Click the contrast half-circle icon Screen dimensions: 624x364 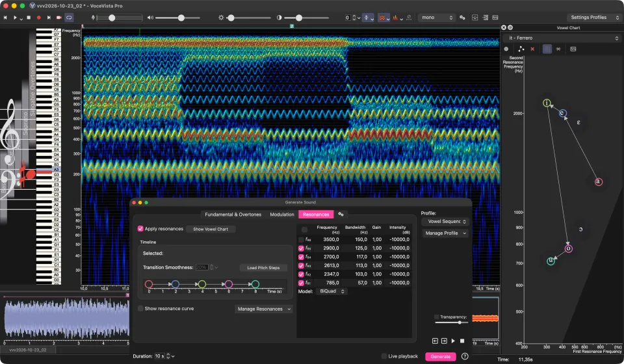click(x=279, y=18)
